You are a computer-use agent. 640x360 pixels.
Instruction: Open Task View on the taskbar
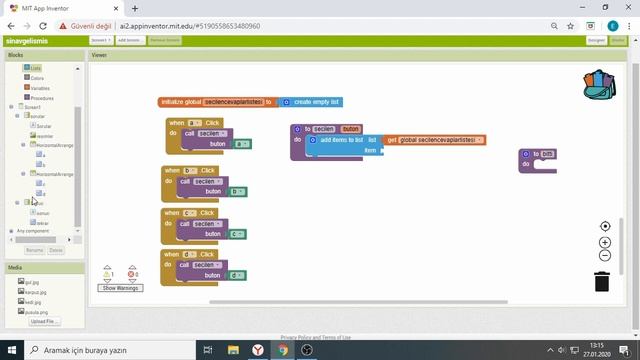(208, 350)
